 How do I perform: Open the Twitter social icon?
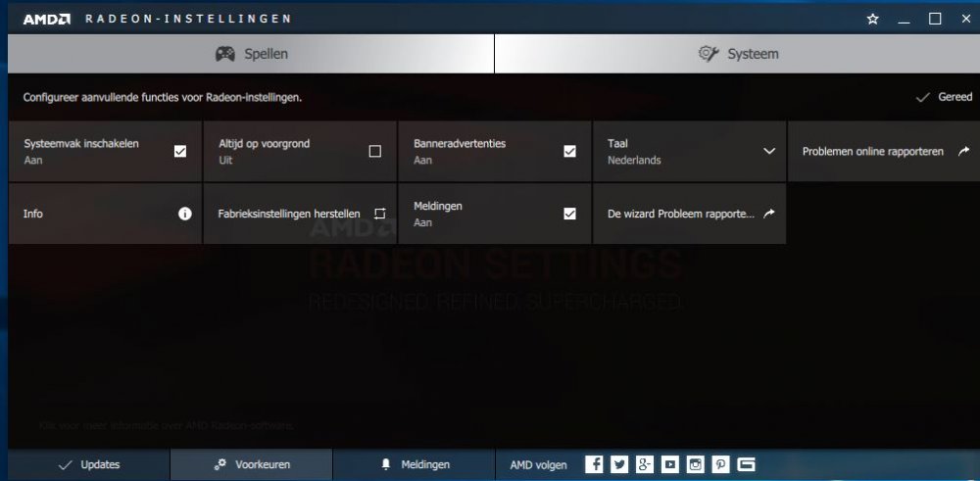(619, 464)
